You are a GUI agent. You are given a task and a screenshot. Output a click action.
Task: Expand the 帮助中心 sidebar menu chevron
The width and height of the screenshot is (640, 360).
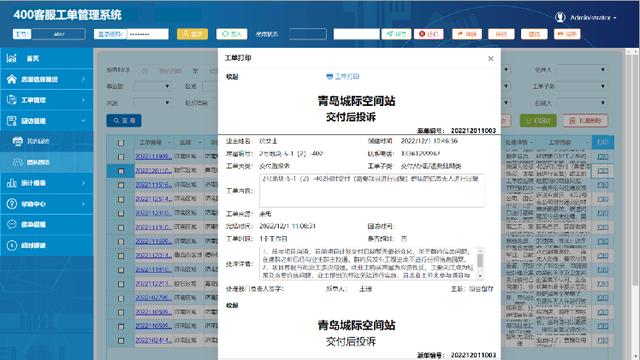[83, 204]
